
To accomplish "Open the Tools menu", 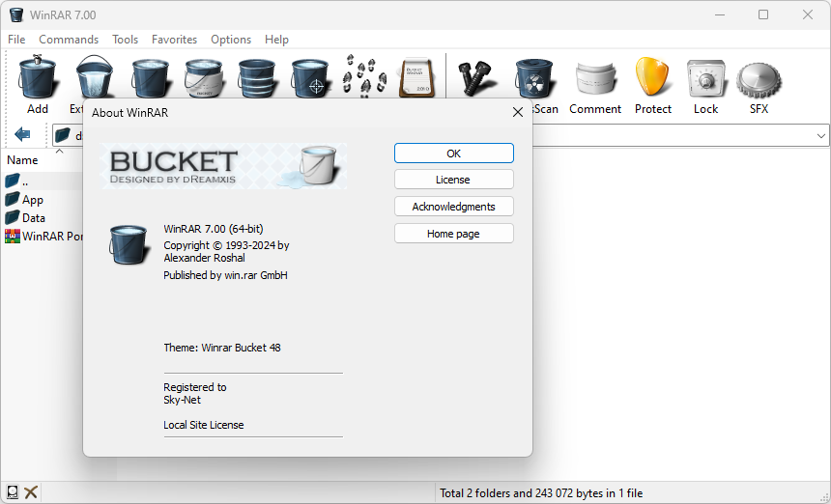I will [125, 40].
